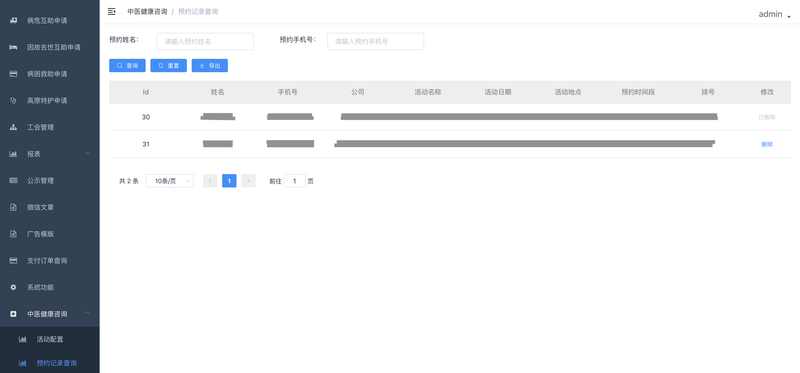Open the 病困救助申请 menu item
Image resolution: width=800 pixels, height=373 pixels.
49,74
